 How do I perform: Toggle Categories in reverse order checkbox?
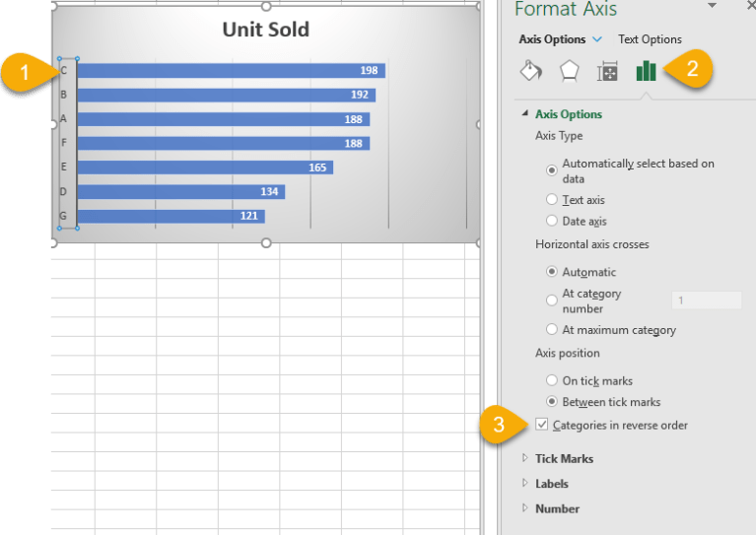tap(542, 426)
